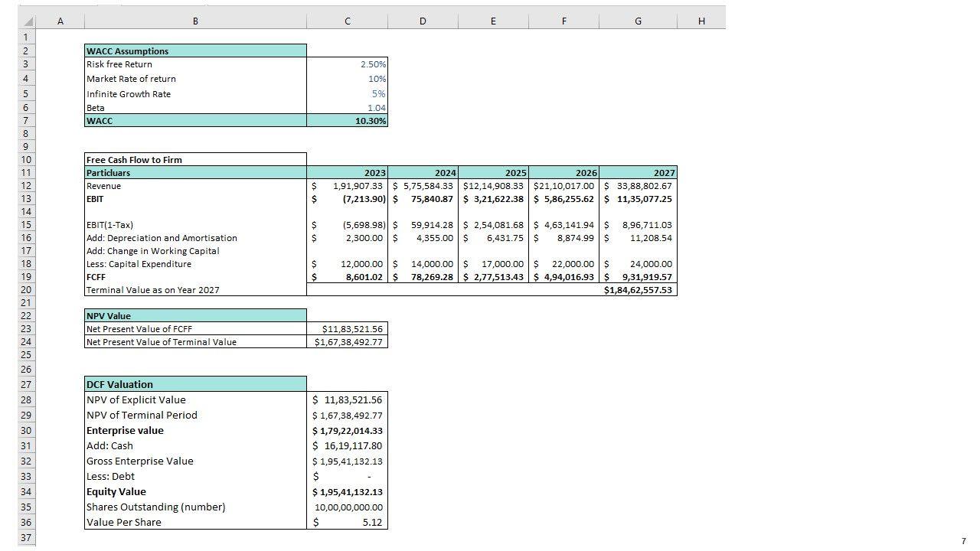Image resolution: width=980 pixels, height=551 pixels.
Task: Select row 20 header
Action: point(26,290)
